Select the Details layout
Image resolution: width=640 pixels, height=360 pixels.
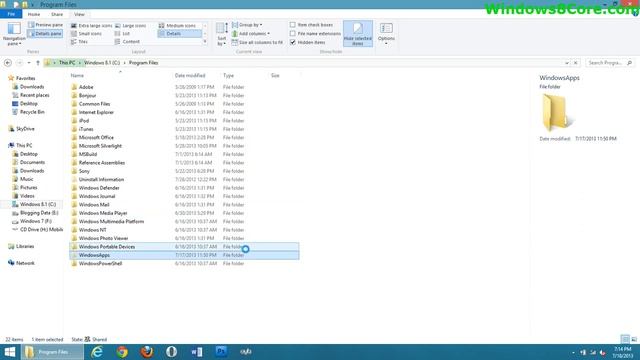[x=180, y=33]
